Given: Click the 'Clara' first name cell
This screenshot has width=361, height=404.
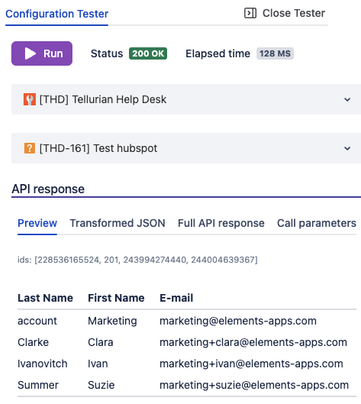Looking at the screenshot, I should click(x=100, y=342).
